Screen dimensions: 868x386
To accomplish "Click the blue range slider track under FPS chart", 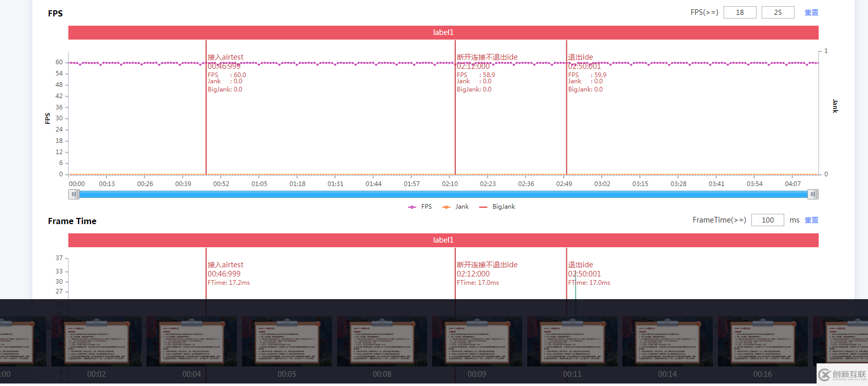I will (444, 194).
